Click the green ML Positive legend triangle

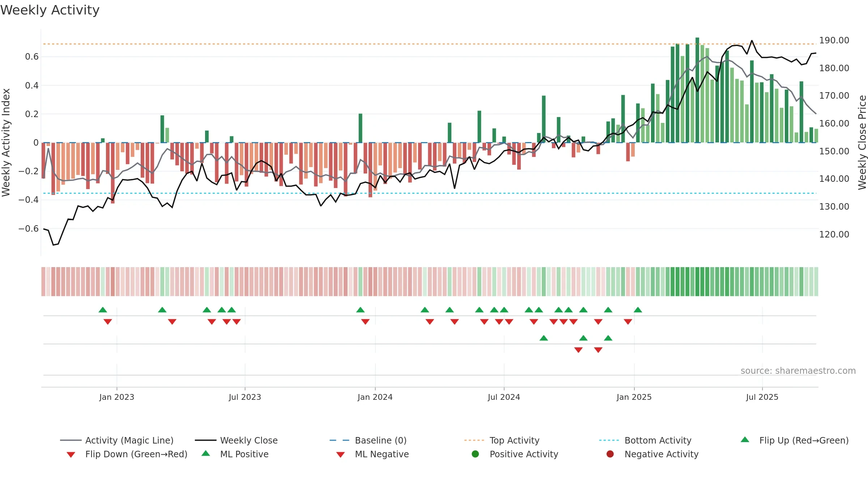pyautogui.click(x=206, y=453)
